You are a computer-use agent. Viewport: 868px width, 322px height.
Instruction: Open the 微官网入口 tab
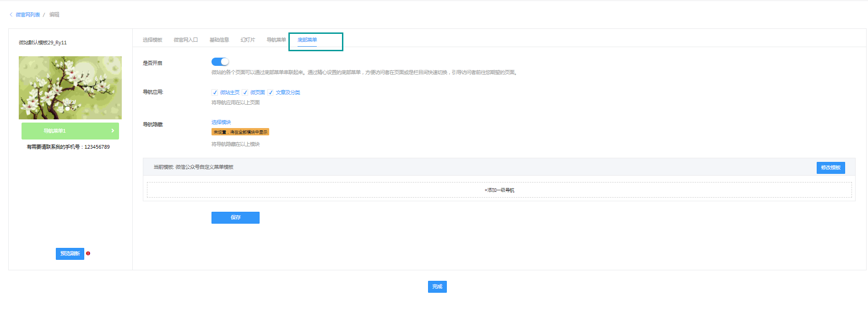pyautogui.click(x=186, y=40)
